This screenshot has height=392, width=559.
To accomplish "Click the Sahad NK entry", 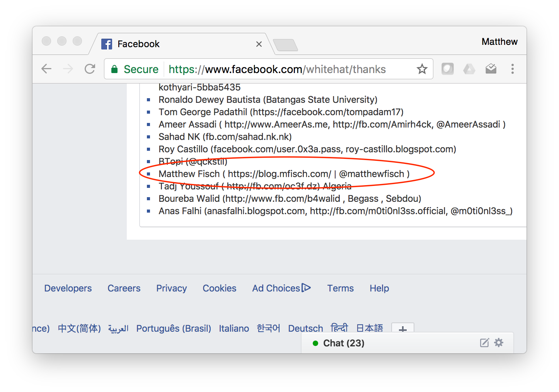I will pyautogui.click(x=225, y=137).
